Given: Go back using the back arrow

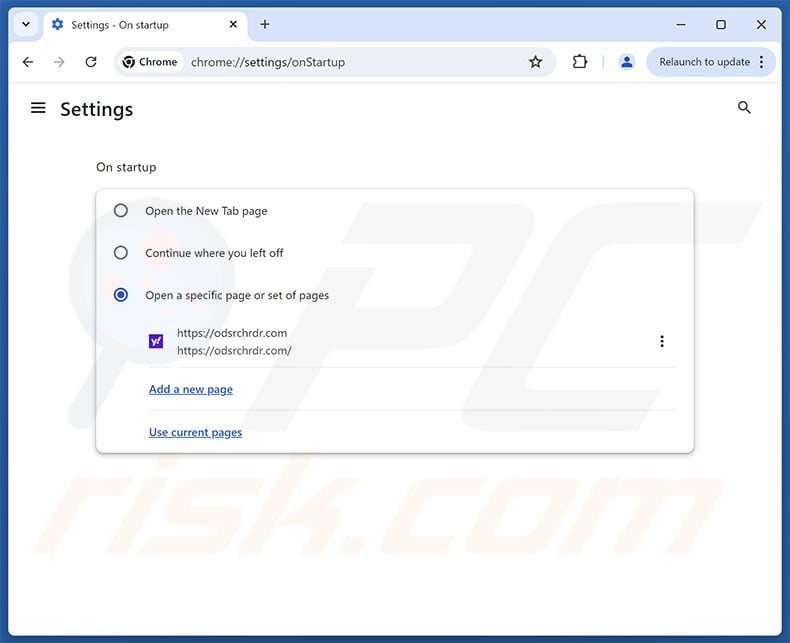Looking at the screenshot, I should (x=28, y=62).
